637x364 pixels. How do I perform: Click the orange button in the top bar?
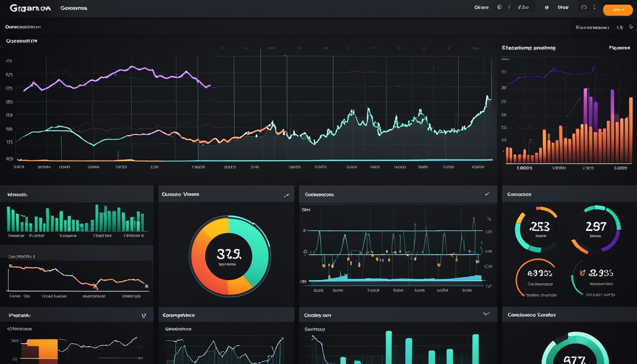[618, 9]
